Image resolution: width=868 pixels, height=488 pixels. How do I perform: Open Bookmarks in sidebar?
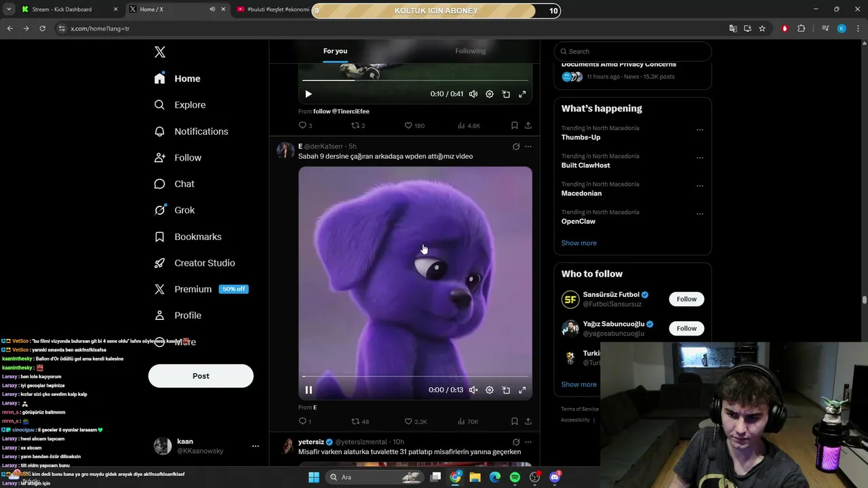(188, 237)
